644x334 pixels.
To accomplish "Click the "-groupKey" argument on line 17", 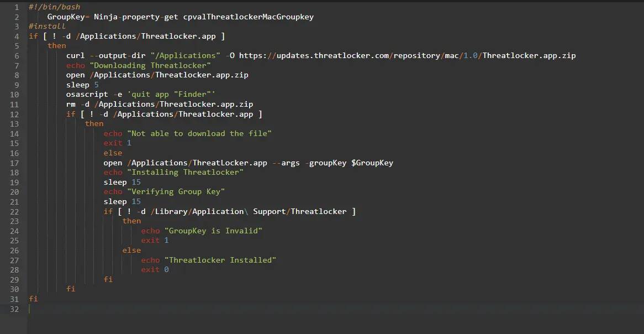I will (326, 163).
